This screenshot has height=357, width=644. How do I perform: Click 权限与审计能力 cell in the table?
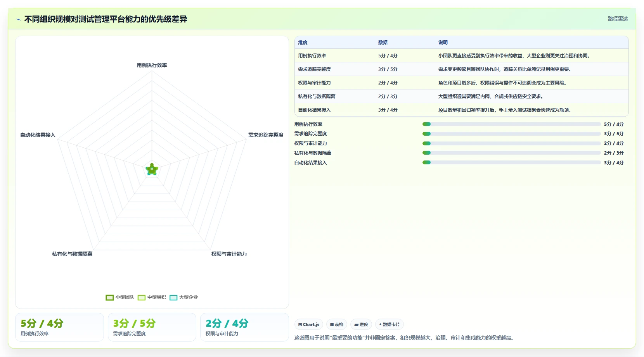coord(314,83)
